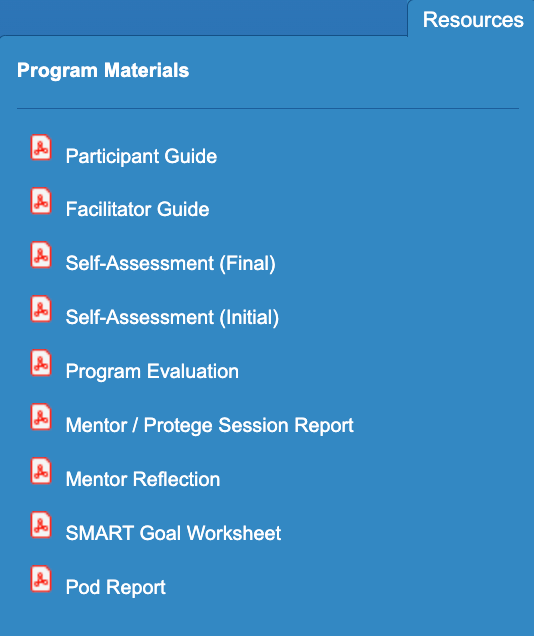Click PDF icon next to Self-Assessment (Final)
Viewport: 534px width, 636px height.
(41, 255)
